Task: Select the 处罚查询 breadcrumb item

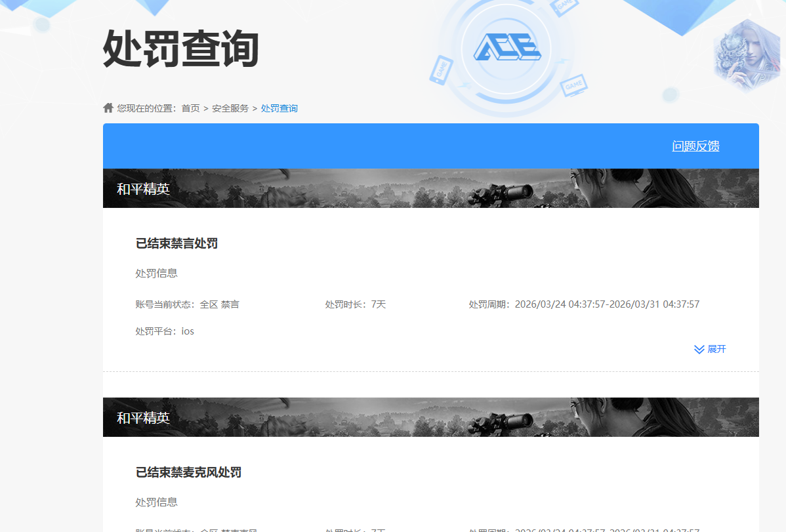Action: (x=279, y=108)
